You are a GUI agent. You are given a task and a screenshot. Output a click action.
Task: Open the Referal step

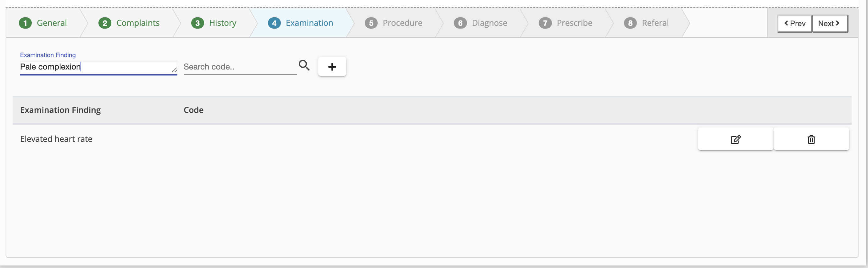[655, 23]
